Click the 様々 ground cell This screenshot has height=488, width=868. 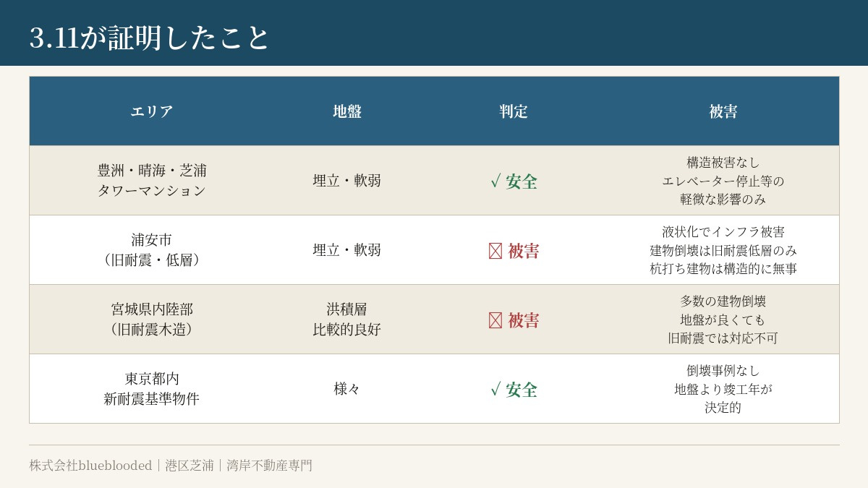click(347, 389)
